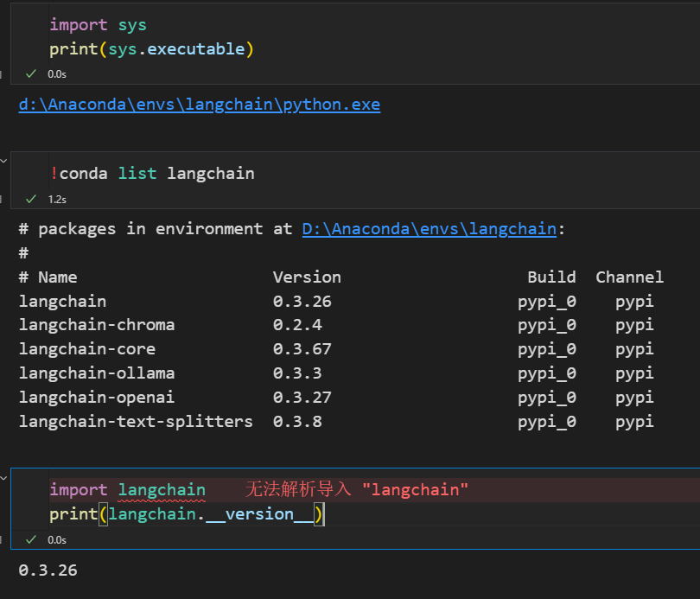Open the D:\Anaconda\envs\langchain environment link

[430, 229]
